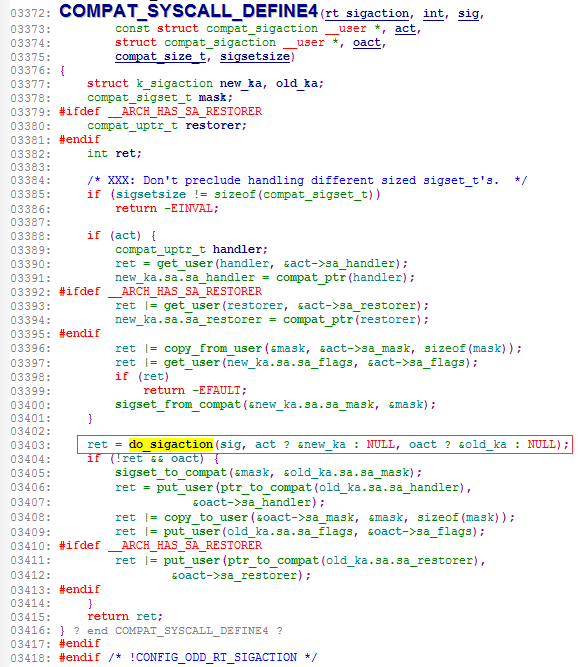Open the underlined act link on line 03373
This screenshot has width=580, height=667.
click(406, 29)
